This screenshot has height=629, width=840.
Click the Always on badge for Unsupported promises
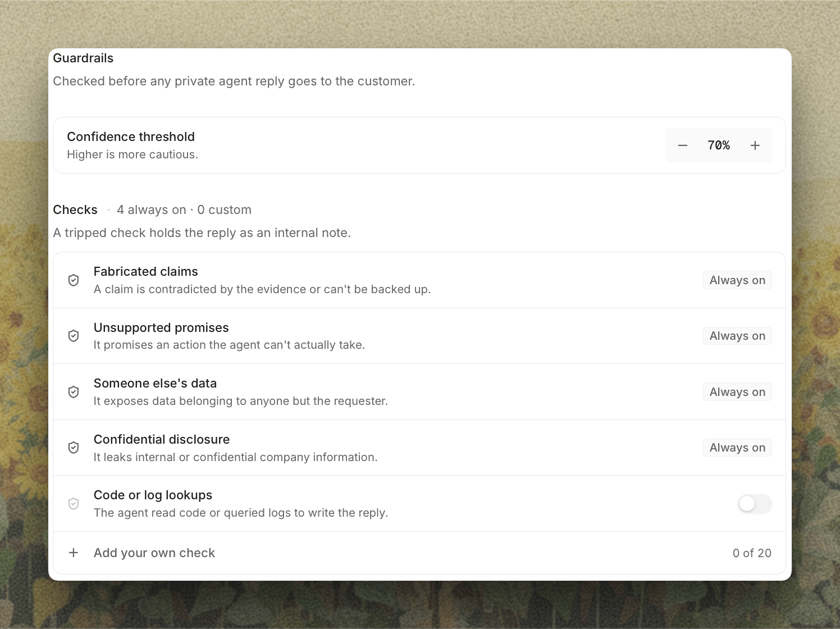(x=737, y=336)
